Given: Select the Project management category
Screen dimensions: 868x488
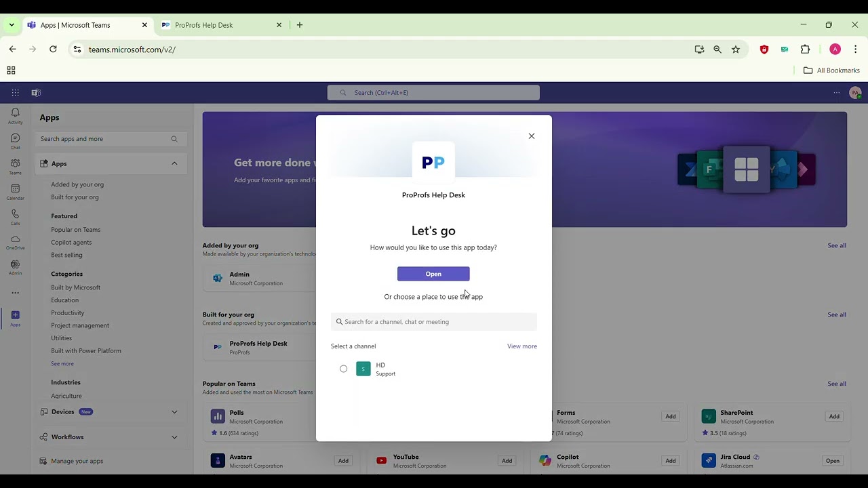Looking at the screenshot, I should point(80,326).
